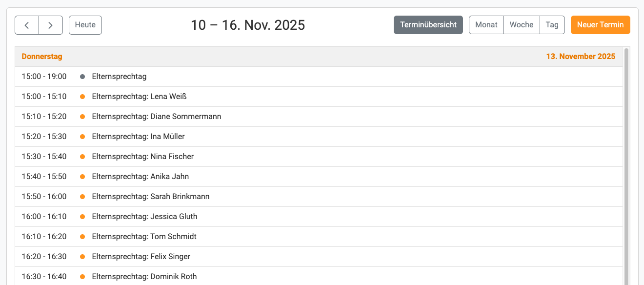The width and height of the screenshot is (644, 285).
Task: Create a new appointment via Neuer Termin
Action: pyautogui.click(x=600, y=25)
